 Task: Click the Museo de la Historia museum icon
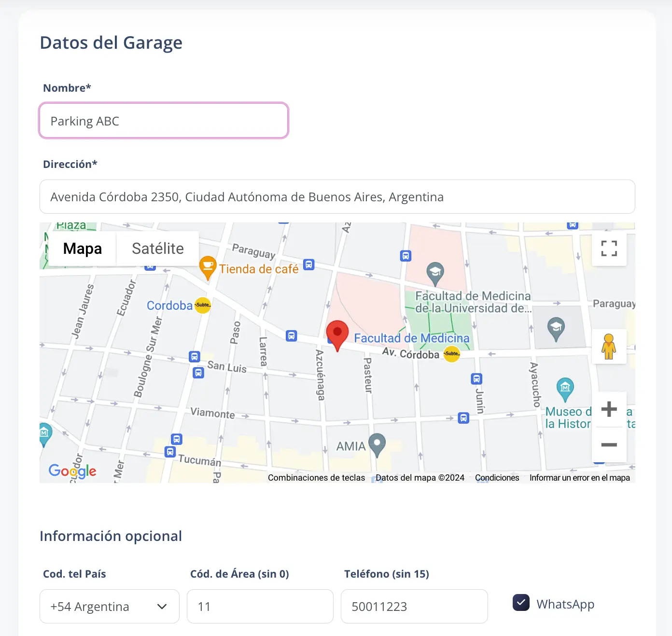coord(566,387)
